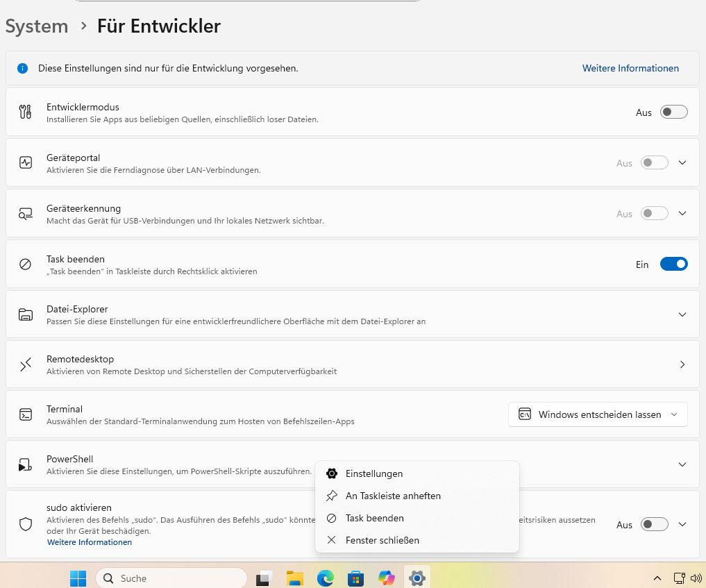The image size is (706, 588).
Task: Click the Microsoft Edge taskbar icon
Action: click(x=326, y=578)
